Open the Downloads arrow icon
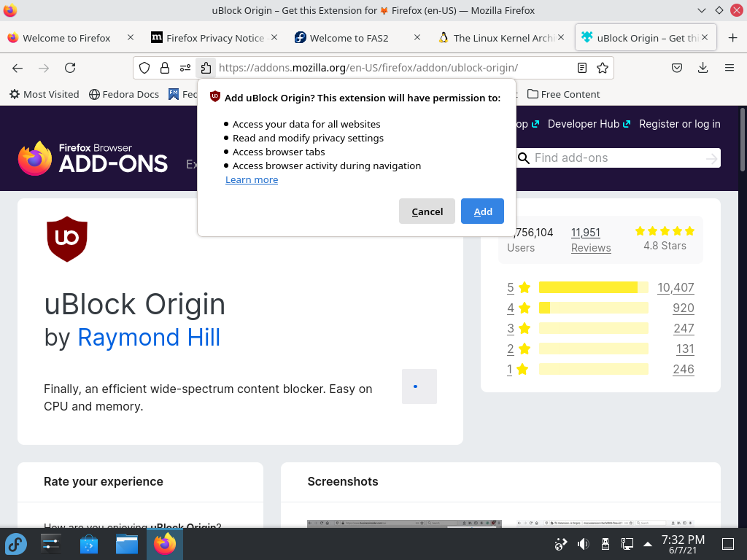 [703, 68]
